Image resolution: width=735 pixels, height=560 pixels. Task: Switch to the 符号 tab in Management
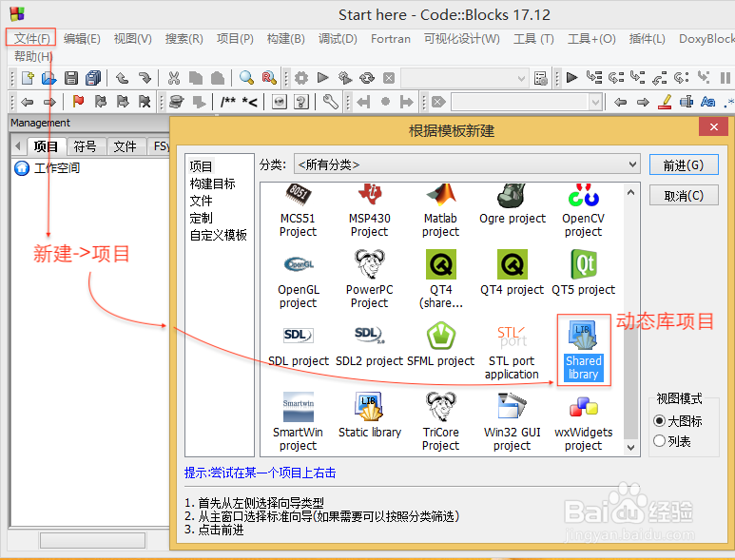(86, 146)
